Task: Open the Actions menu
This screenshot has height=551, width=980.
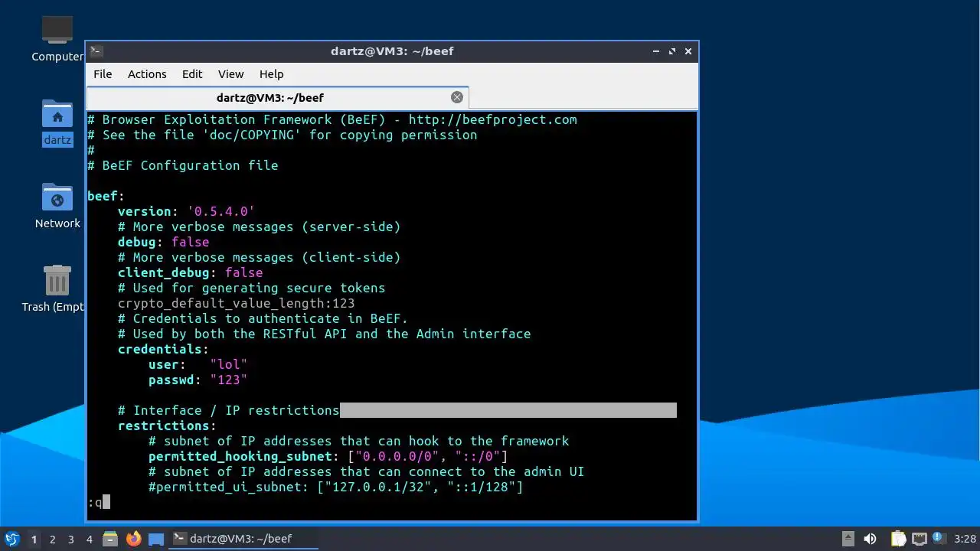Action: click(147, 74)
